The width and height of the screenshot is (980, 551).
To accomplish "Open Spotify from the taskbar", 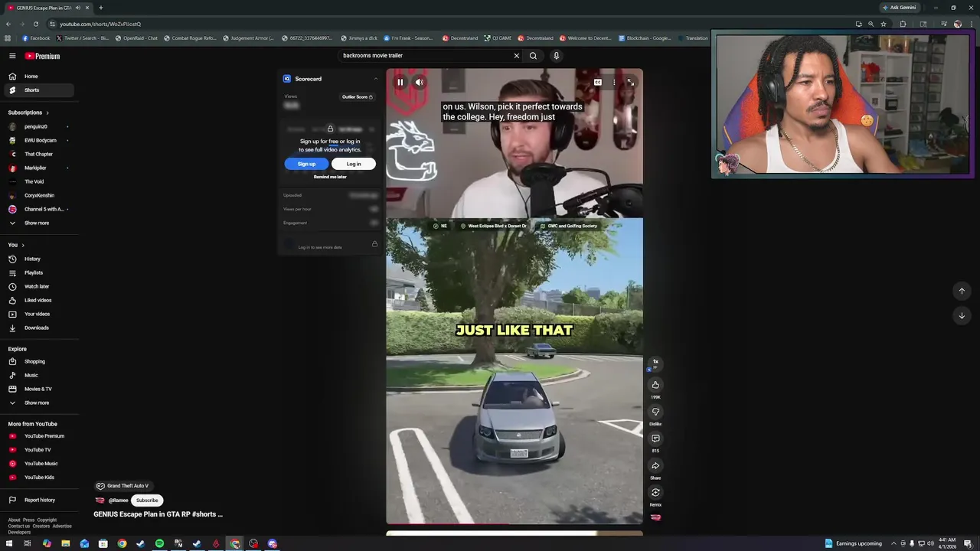I will pyautogui.click(x=159, y=543).
